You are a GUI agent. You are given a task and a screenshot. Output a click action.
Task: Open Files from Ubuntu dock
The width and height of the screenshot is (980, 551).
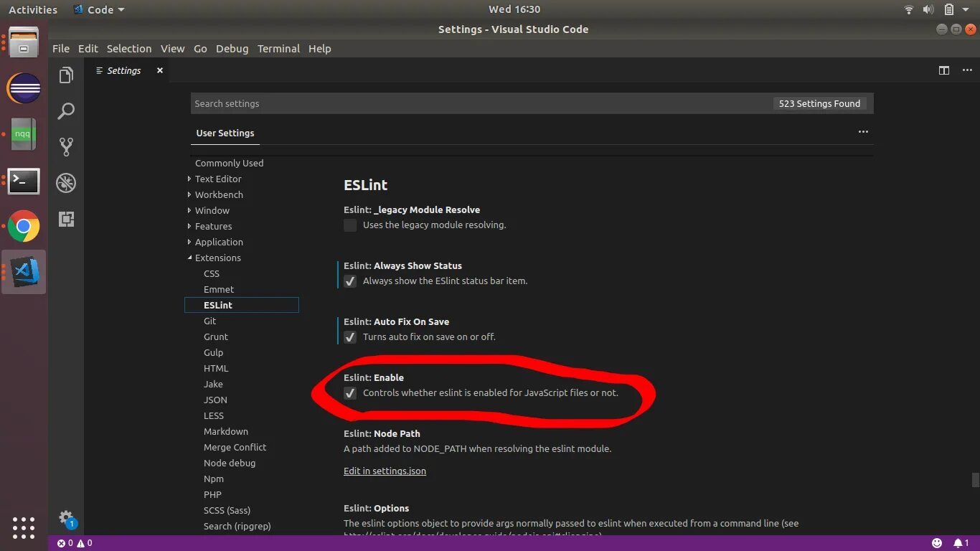click(24, 42)
